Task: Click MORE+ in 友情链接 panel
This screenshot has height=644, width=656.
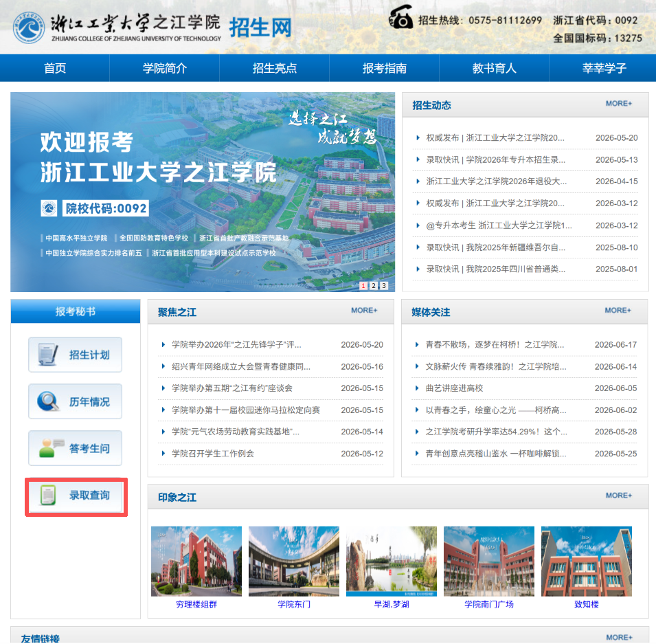Action: click(x=619, y=637)
